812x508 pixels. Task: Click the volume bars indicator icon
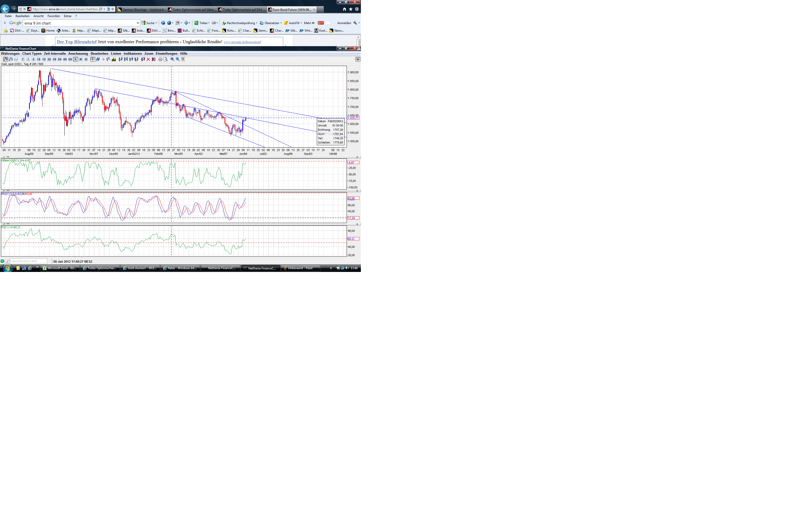(114, 59)
